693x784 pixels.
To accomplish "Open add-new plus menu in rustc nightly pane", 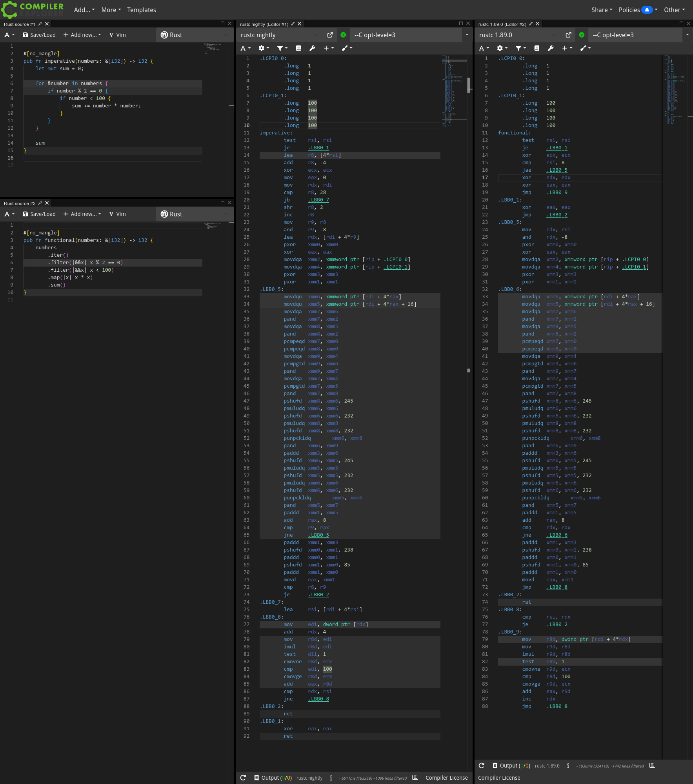I will 328,48.
